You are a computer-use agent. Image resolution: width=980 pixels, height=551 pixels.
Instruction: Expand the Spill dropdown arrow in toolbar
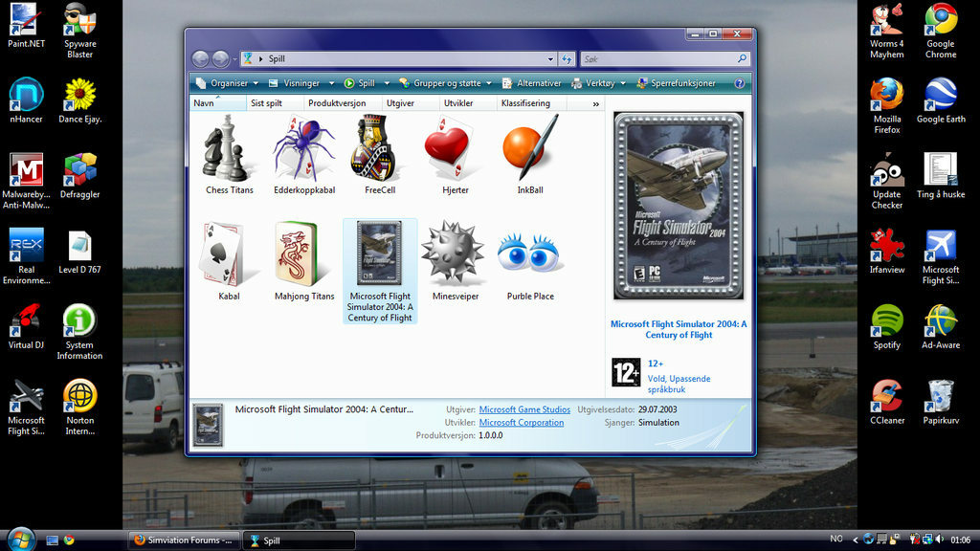[x=387, y=83]
